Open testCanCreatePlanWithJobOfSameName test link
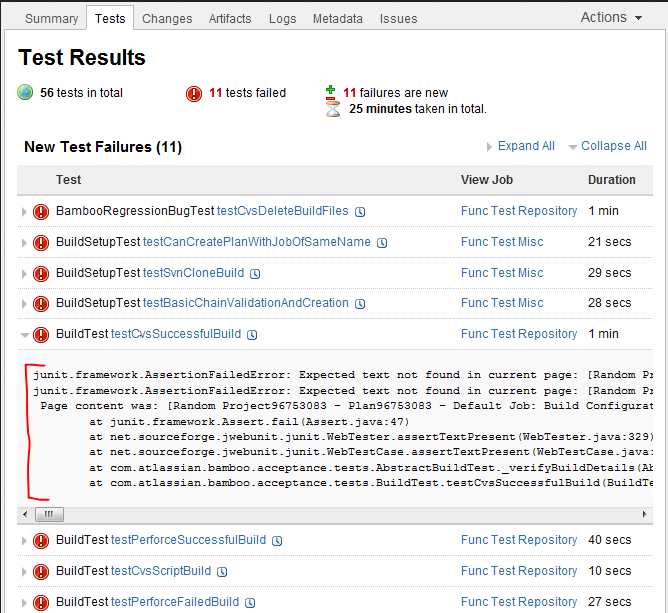668x613 pixels. pos(257,242)
